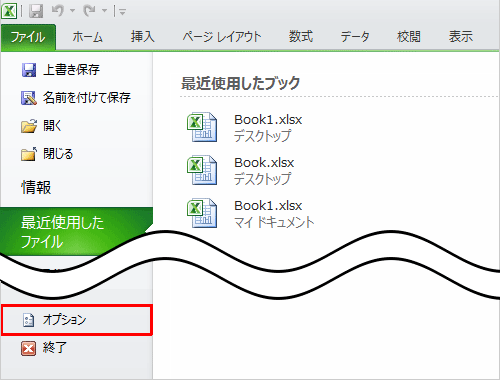Open Customize Quick Access Toolbar dropdown
This screenshot has height=380, width=500.
122,12
